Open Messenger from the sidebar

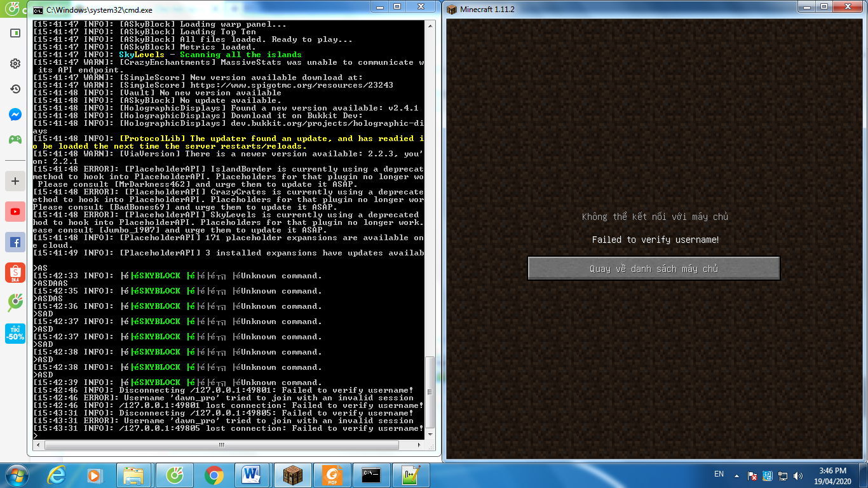[x=15, y=114]
